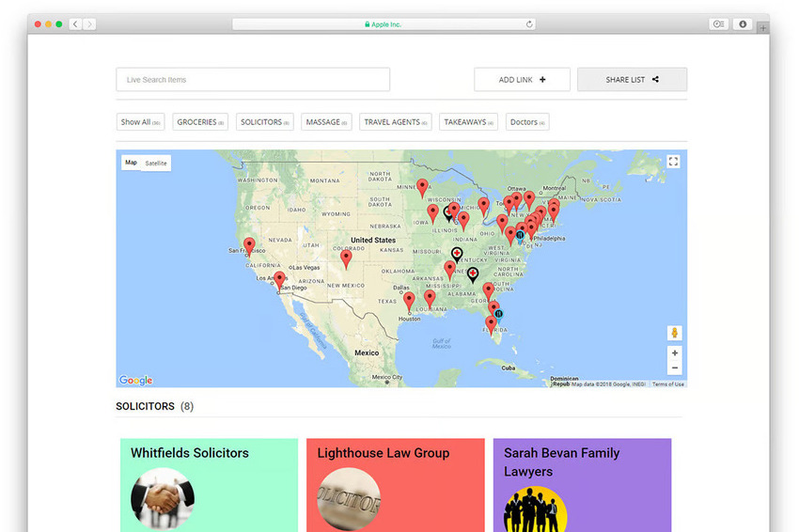
Task: Click the red pin in Iowa
Action: coord(432,213)
